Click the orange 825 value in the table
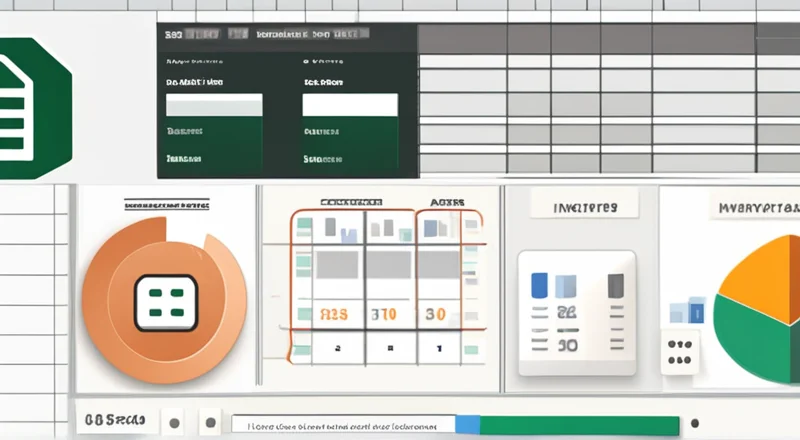The width and height of the screenshot is (800, 440). [x=332, y=314]
